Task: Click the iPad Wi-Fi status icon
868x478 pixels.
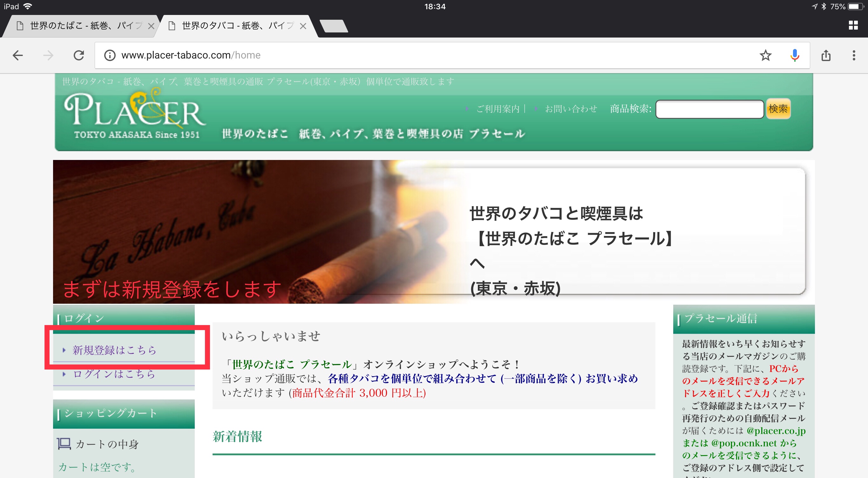Action: pyautogui.click(x=28, y=6)
